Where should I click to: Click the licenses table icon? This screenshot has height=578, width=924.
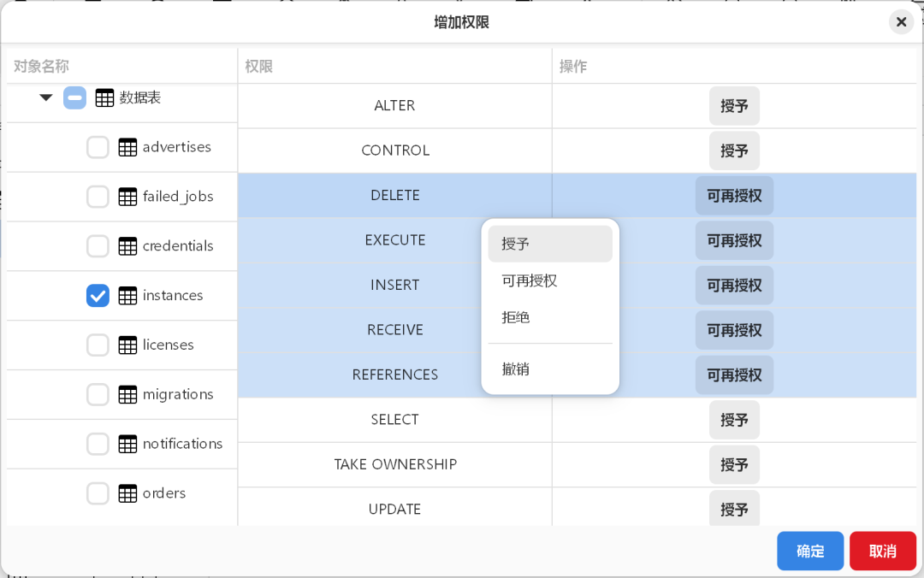click(x=127, y=345)
